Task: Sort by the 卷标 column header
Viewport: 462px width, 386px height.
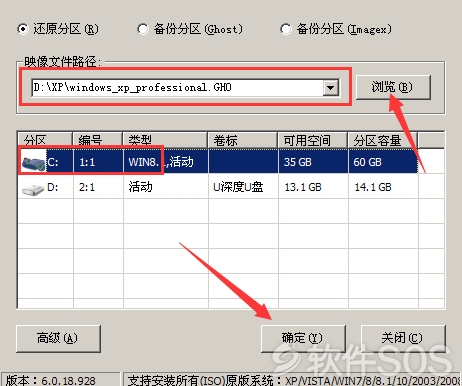Action: click(x=243, y=140)
